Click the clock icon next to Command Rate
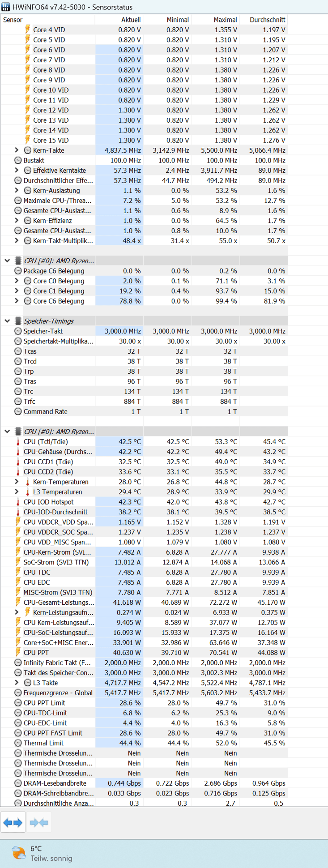Image resolution: width=328 pixels, height=868 pixels. (x=18, y=411)
